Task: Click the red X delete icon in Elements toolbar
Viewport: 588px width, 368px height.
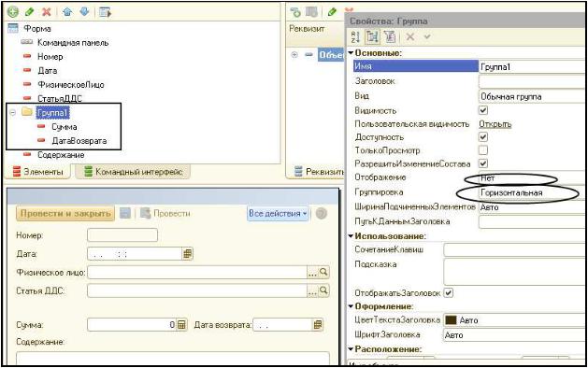Action: tap(47, 12)
